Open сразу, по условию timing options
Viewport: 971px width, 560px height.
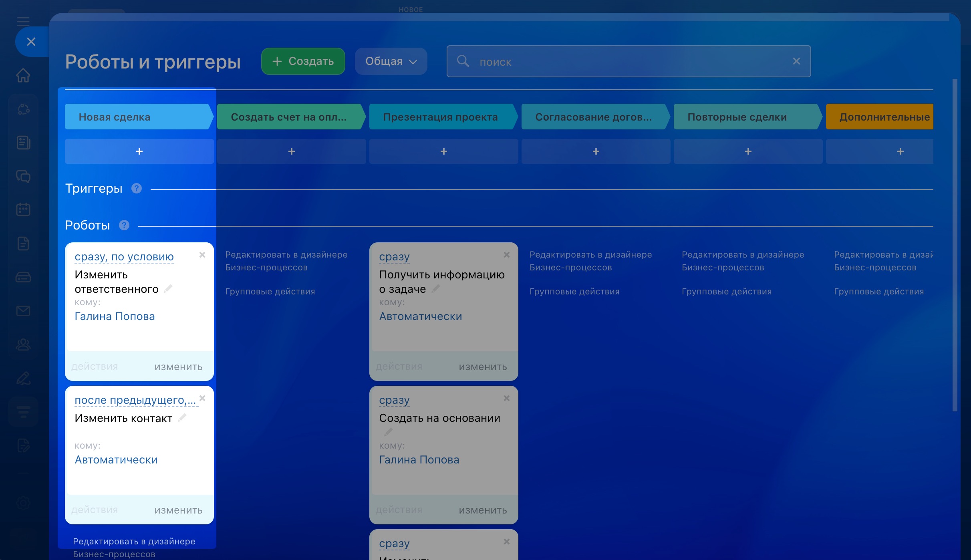[124, 257]
